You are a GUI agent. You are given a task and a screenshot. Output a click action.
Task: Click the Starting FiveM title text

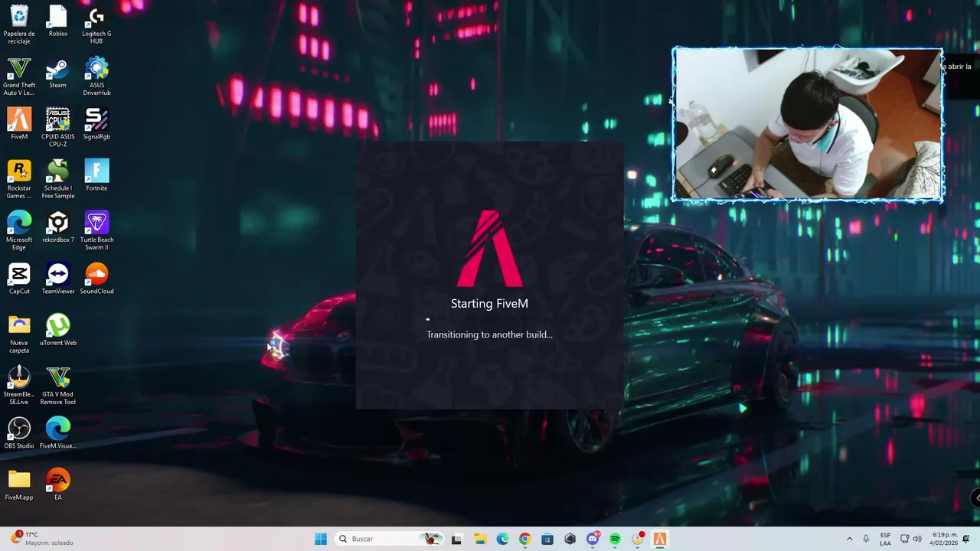489,304
